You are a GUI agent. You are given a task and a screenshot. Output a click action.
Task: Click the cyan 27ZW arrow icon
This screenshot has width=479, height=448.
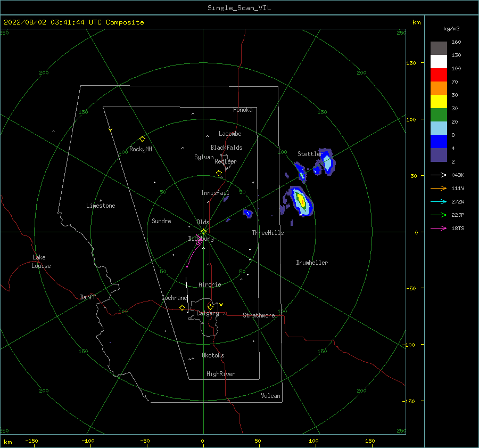(439, 201)
